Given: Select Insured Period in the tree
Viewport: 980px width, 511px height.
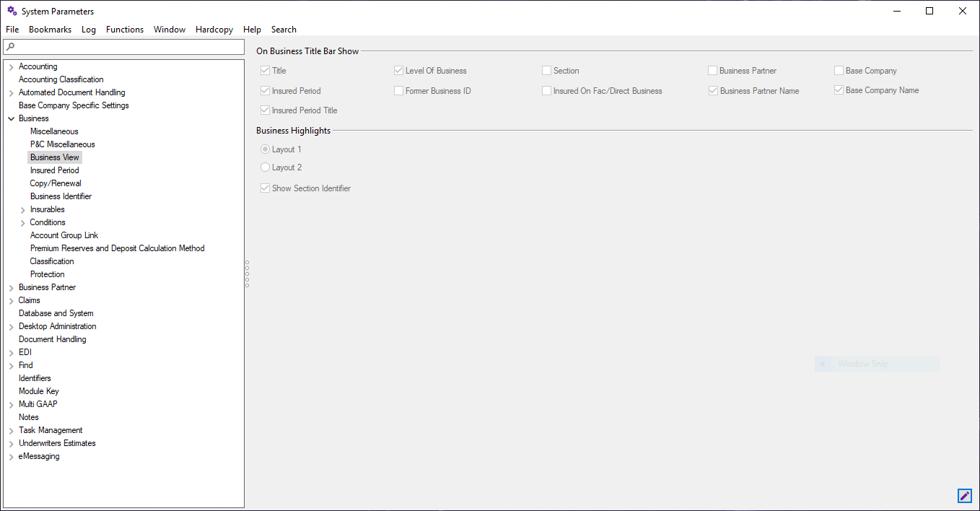Looking at the screenshot, I should pos(54,170).
